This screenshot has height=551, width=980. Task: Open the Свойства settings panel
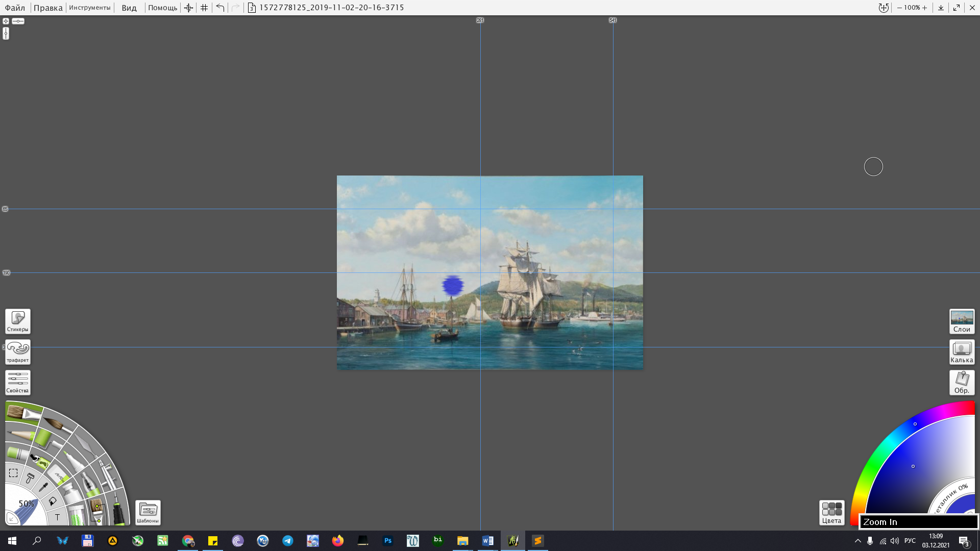tap(18, 383)
